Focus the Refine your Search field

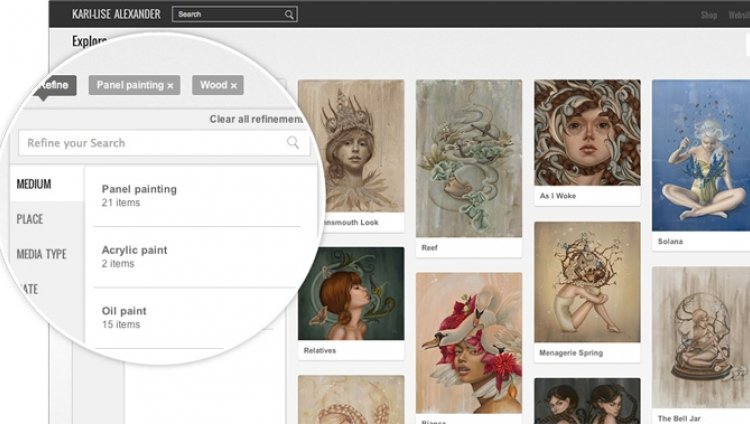[x=164, y=143]
